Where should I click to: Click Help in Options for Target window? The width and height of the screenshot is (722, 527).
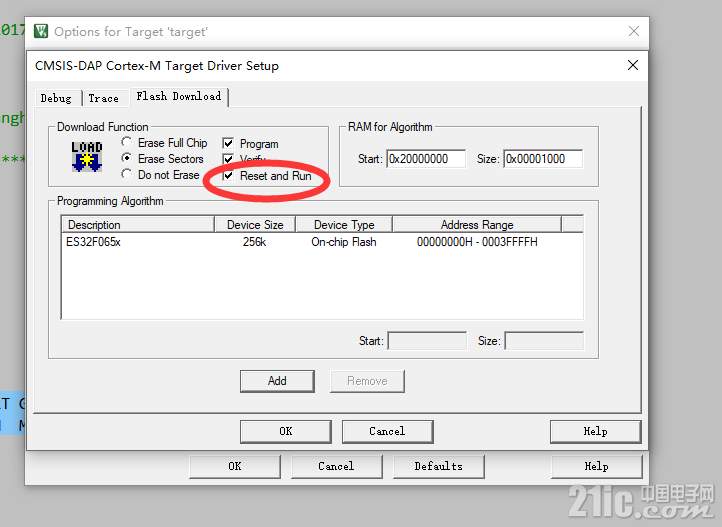coord(596,466)
